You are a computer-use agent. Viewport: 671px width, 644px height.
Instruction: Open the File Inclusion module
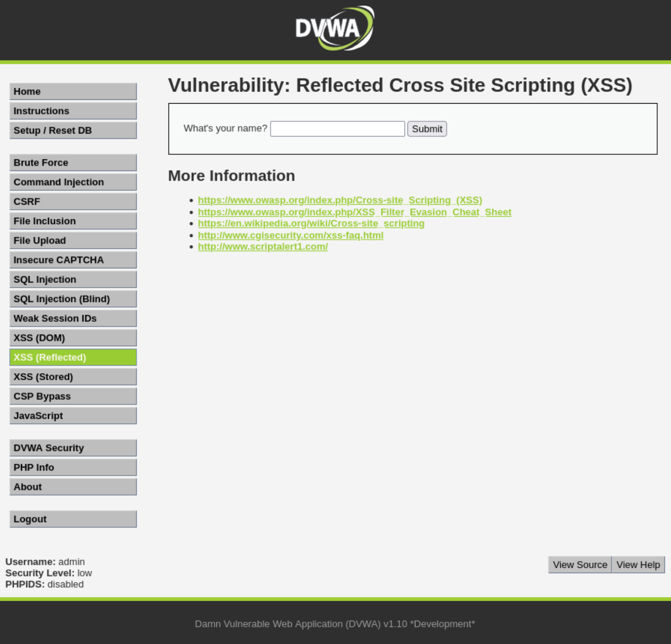tap(73, 221)
